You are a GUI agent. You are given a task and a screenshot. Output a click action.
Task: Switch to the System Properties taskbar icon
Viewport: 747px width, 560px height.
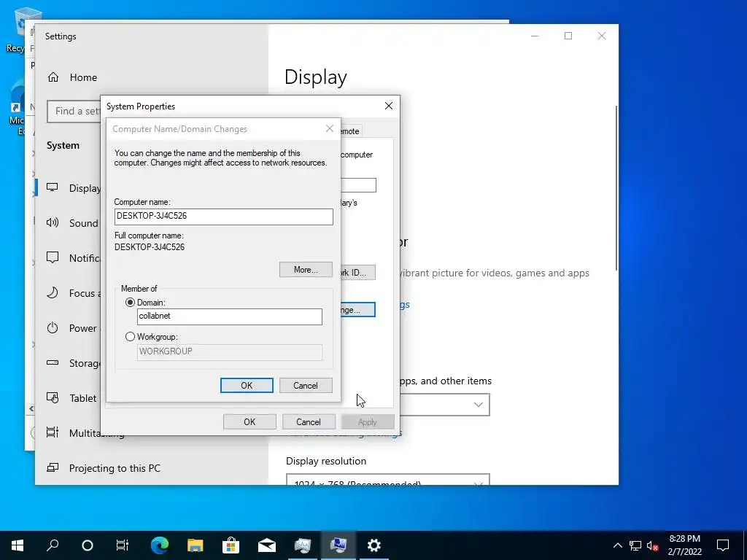click(x=338, y=545)
